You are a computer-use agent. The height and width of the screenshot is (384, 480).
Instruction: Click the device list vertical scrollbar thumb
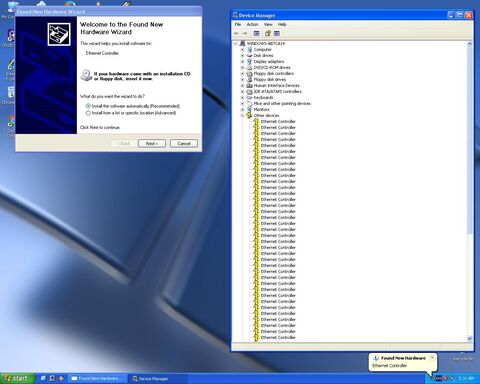coord(470,140)
